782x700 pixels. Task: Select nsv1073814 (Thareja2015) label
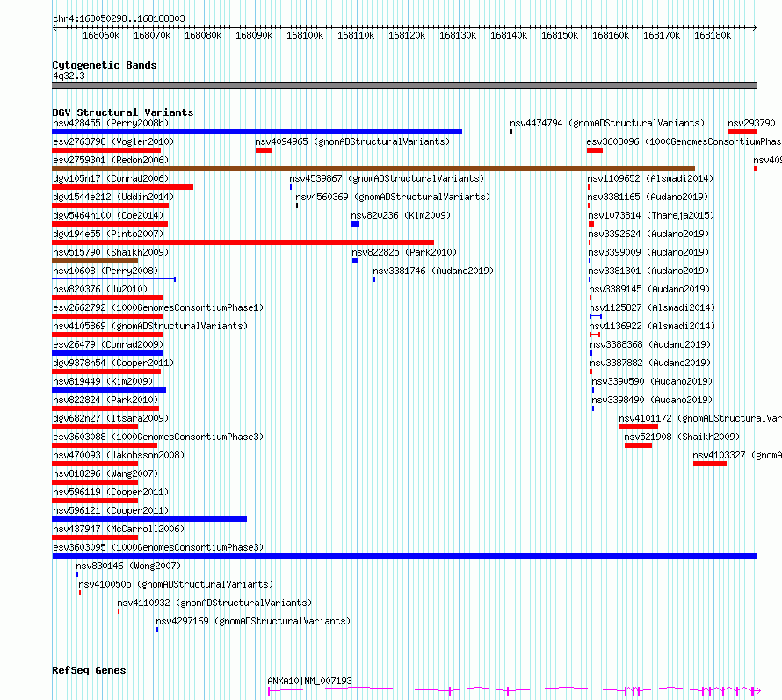[x=651, y=215]
